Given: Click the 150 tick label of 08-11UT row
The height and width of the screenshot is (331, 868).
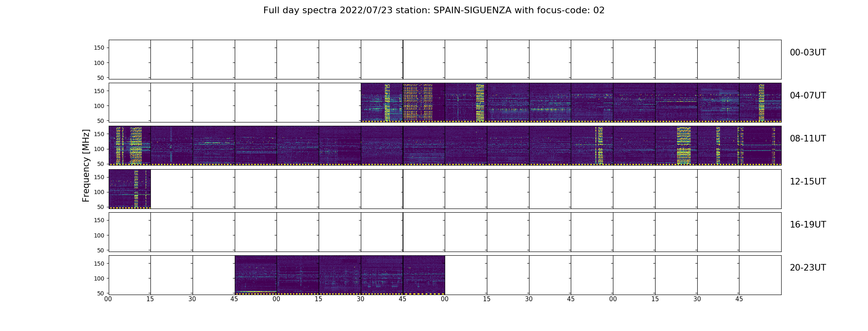Looking at the screenshot, I should click(x=99, y=134).
